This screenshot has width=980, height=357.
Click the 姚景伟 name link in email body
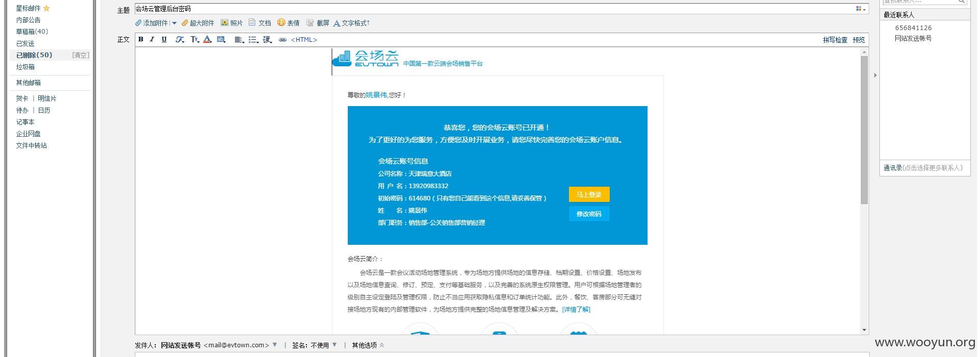pyautogui.click(x=376, y=95)
